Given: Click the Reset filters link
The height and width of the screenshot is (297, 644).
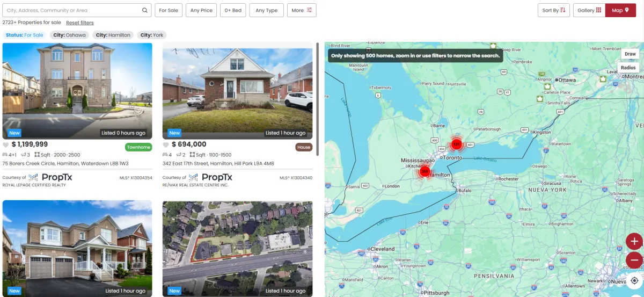Looking at the screenshot, I should click(80, 23).
